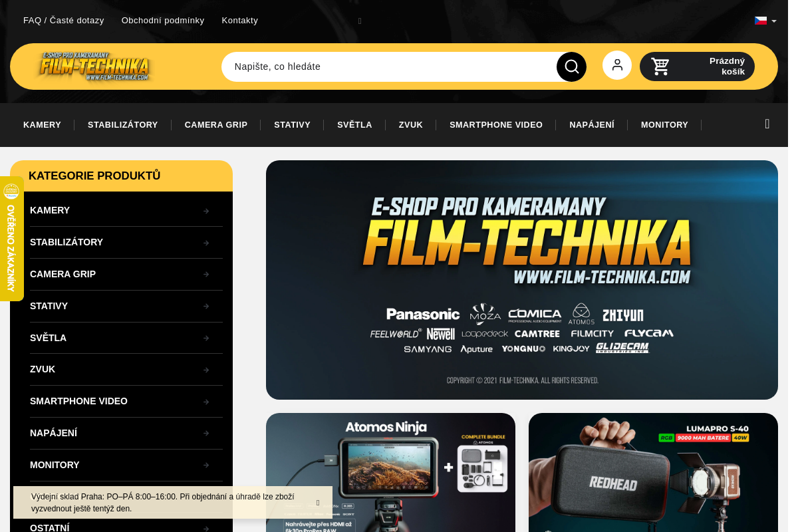The width and height of the screenshot is (798, 532).
Task: Expand STABILIZÁTORY sidebar arrow
Action: click(206, 243)
